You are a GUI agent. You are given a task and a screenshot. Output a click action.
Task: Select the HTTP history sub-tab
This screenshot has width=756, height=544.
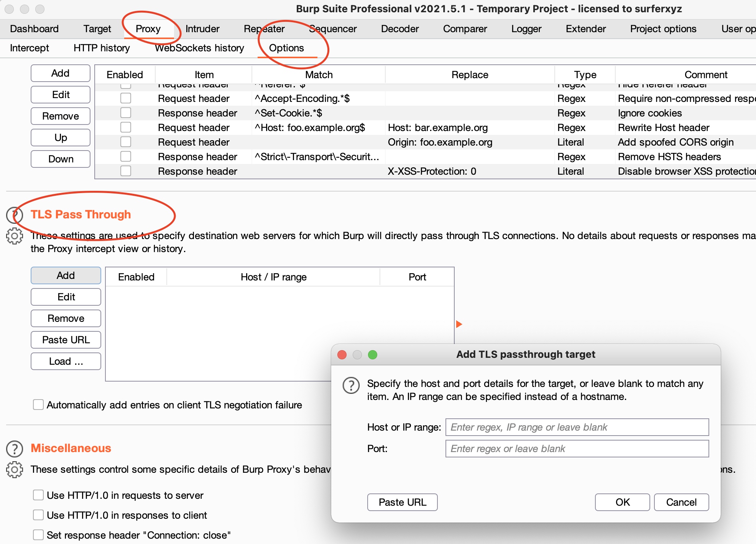click(x=102, y=48)
